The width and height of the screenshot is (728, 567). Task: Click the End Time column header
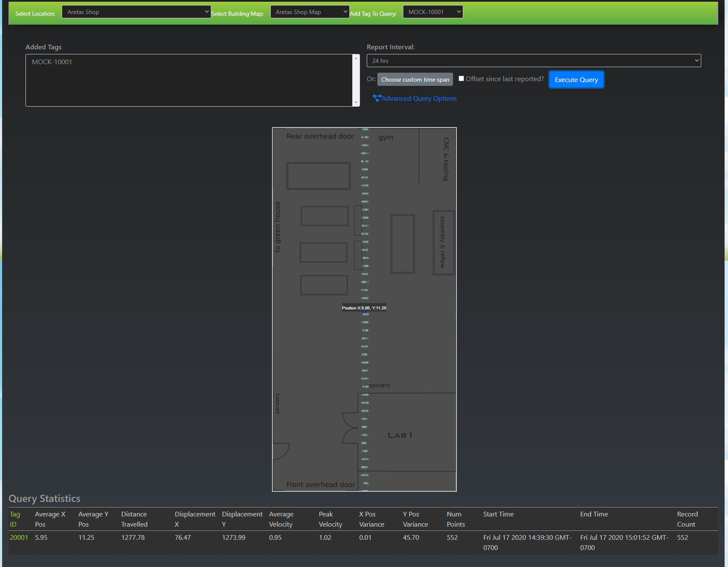pyautogui.click(x=594, y=514)
